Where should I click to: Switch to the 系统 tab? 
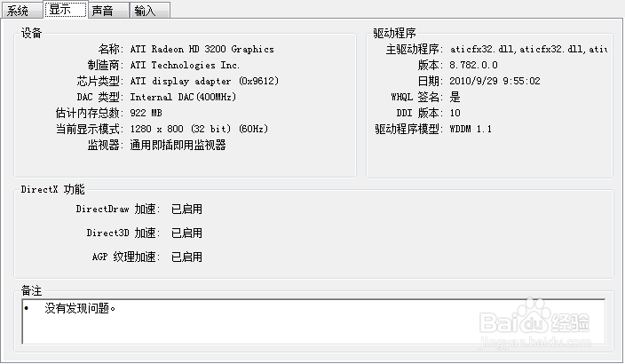22,11
